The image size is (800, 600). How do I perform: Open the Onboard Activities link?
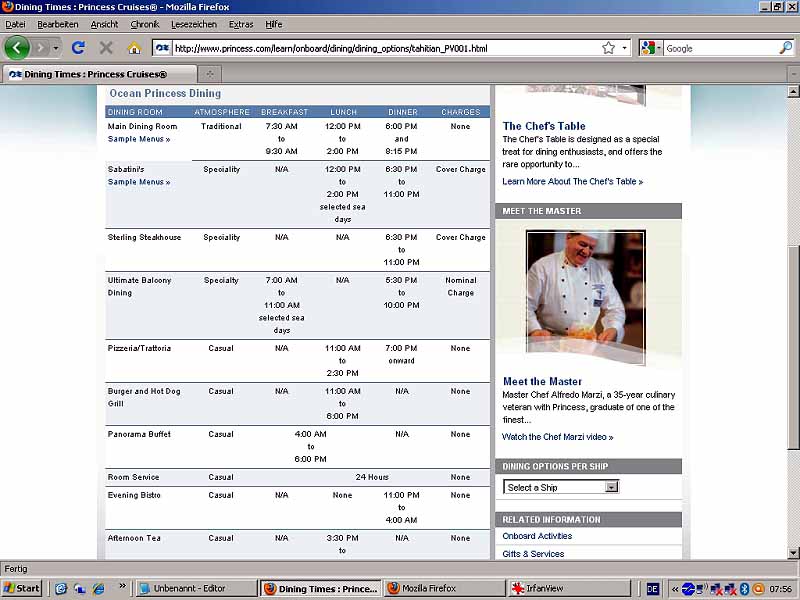tap(537, 536)
